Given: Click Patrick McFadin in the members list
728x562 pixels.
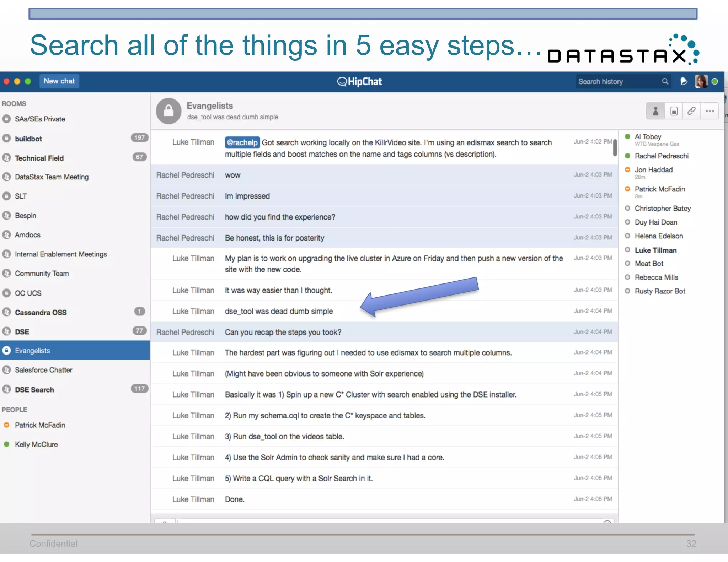Looking at the screenshot, I should point(660,189).
